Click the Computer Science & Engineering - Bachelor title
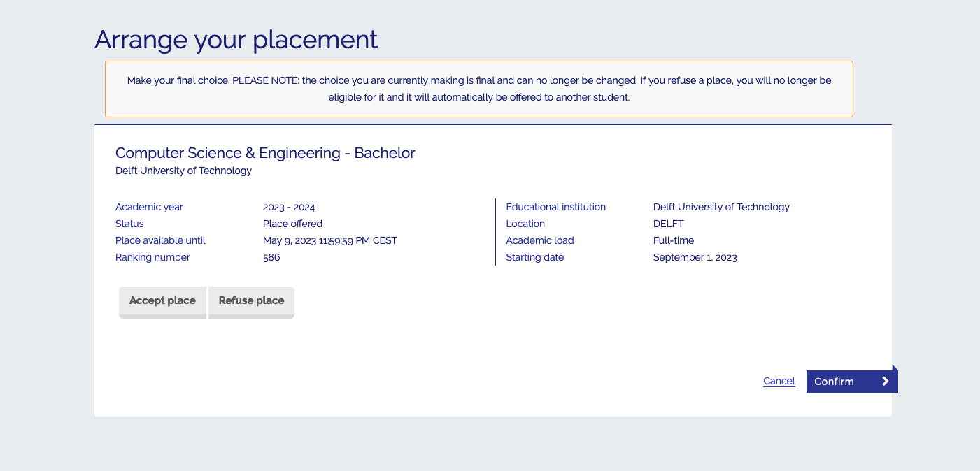 (264, 153)
